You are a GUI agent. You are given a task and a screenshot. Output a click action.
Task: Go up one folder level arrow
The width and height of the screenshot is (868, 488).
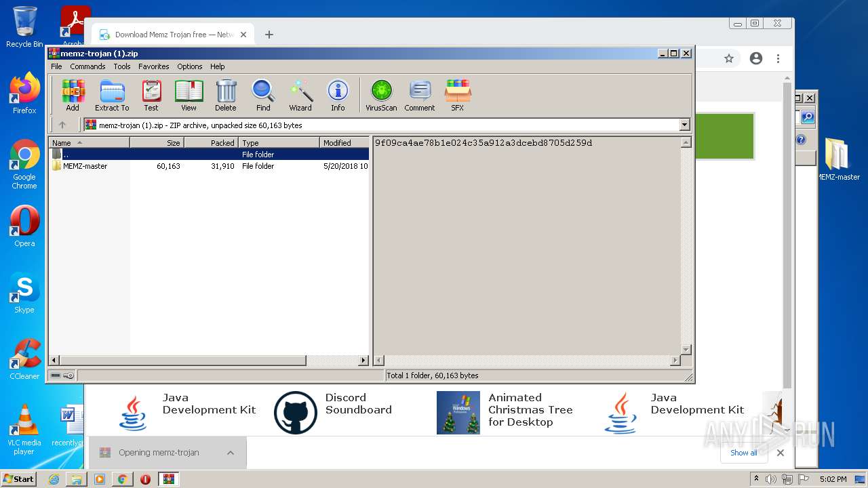[x=62, y=125]
